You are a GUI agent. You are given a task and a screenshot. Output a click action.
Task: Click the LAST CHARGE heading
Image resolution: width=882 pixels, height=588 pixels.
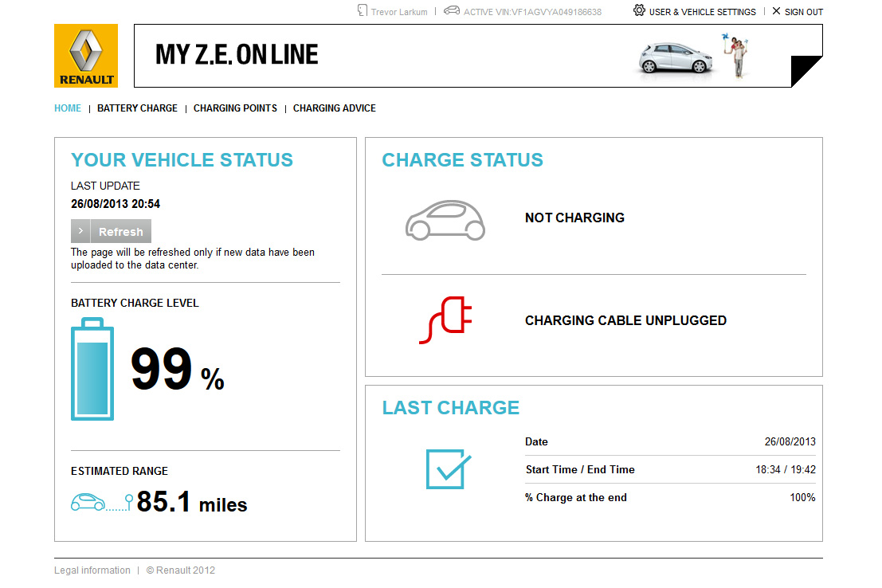(x=451, y=407)
